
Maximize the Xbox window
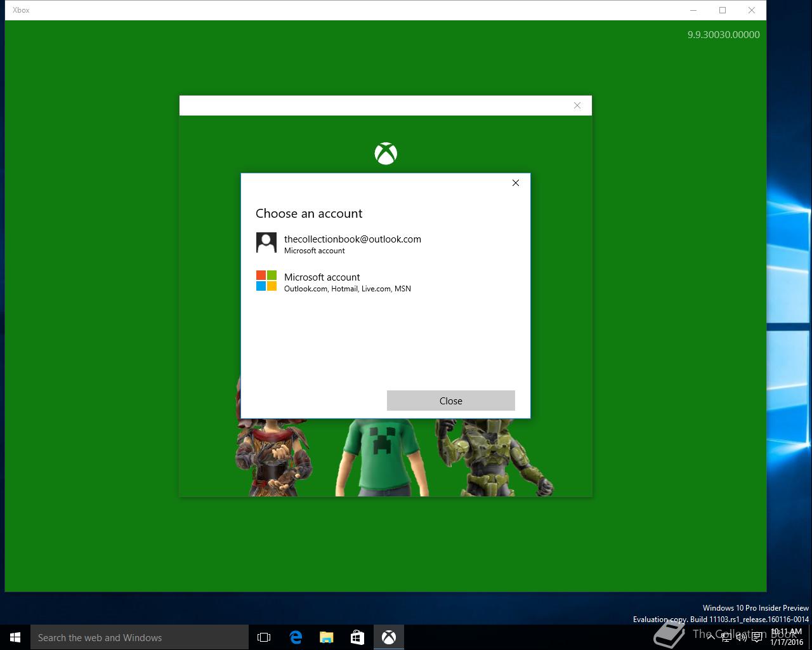(723, 10)
